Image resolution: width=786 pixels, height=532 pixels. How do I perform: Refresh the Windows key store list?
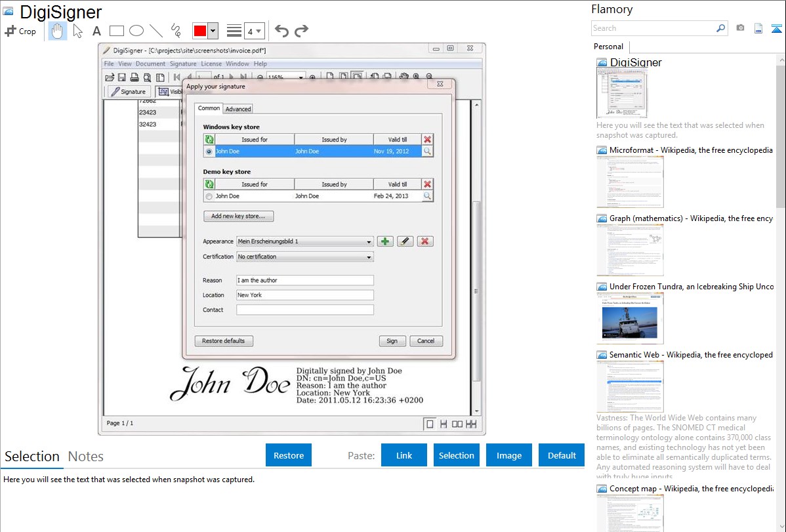(209, 139)
